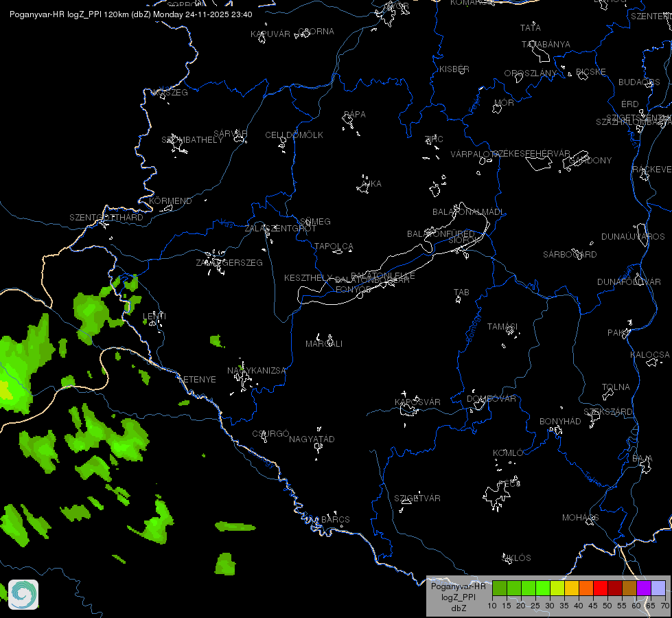Click the DUNAFÖLDVÁR city label
Viewport: 672px width, 618px height.
point(629,282)
